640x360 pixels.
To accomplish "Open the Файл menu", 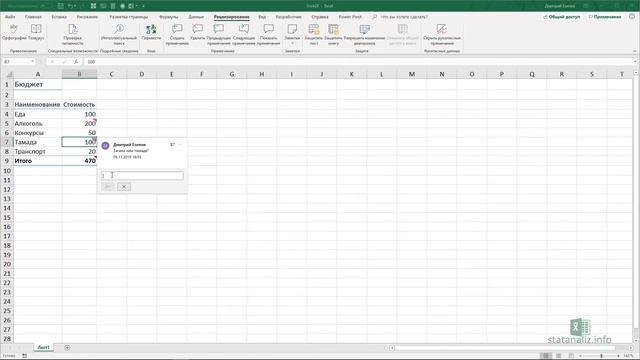I will pyautogui.click(x=10, y=17).
